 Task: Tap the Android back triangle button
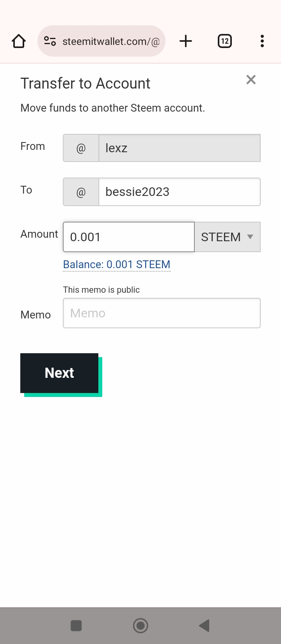click(205, 626)
